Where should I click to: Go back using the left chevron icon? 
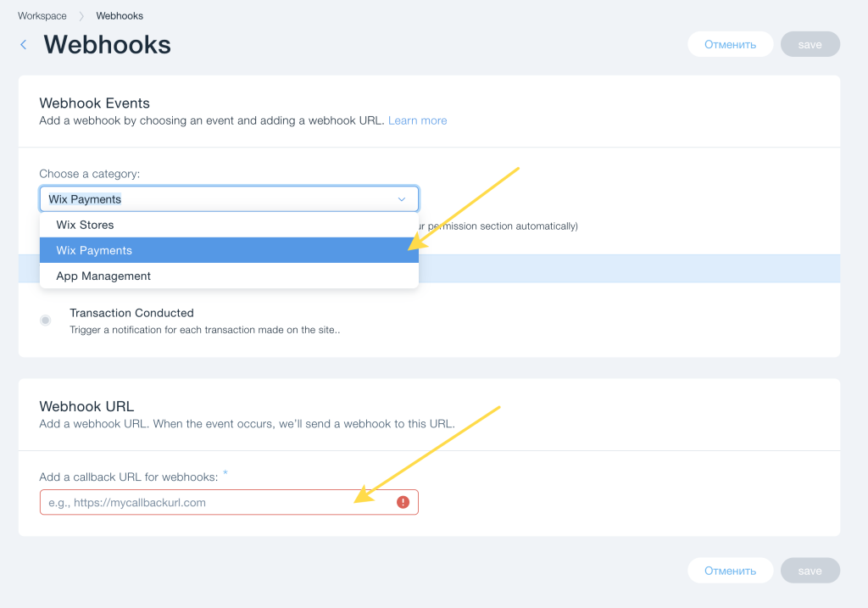pyautogui.click(x=23, y=45)
